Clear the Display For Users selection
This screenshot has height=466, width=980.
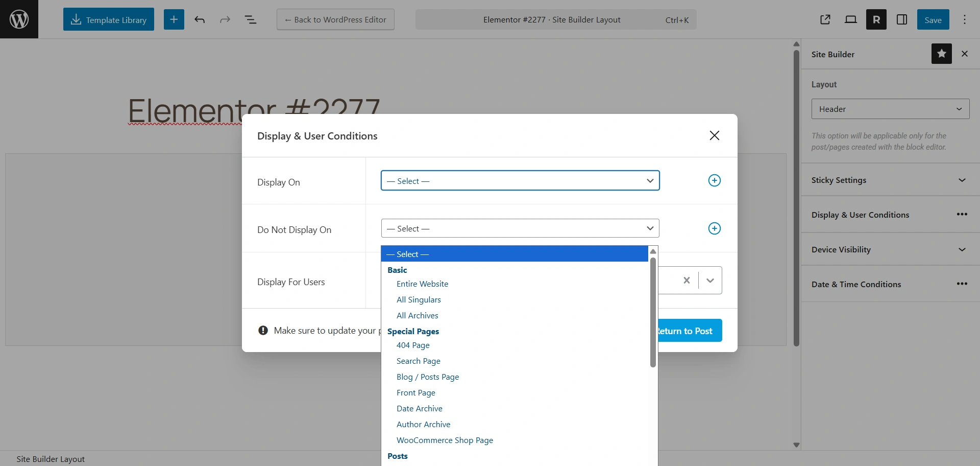coord(687,280)
